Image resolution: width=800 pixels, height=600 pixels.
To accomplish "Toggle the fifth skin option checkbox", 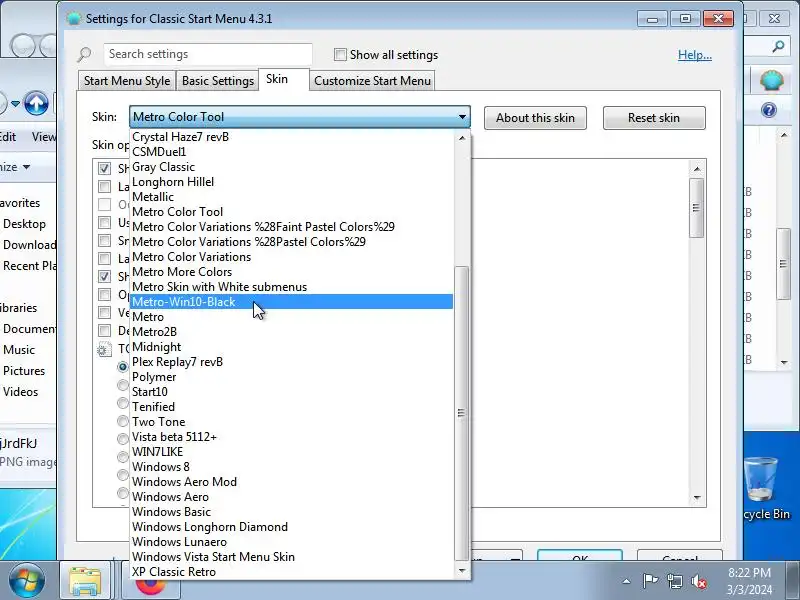I will [105, 240].
